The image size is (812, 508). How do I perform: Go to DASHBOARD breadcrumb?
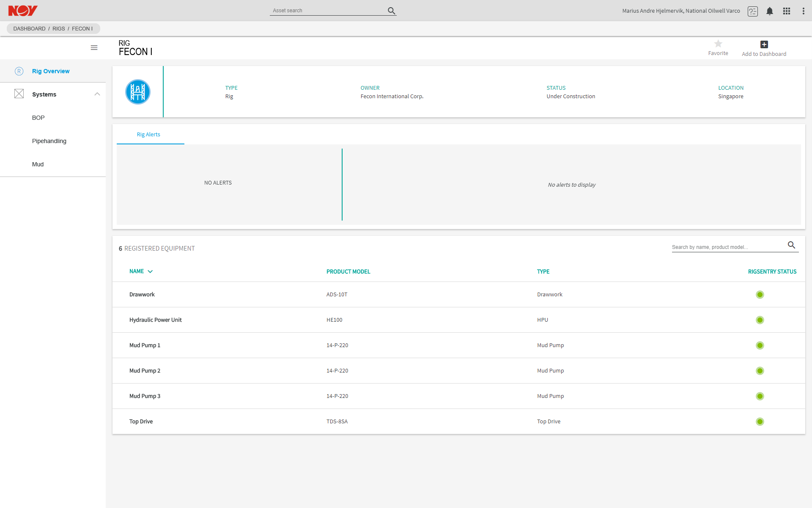tap(29, 29)
